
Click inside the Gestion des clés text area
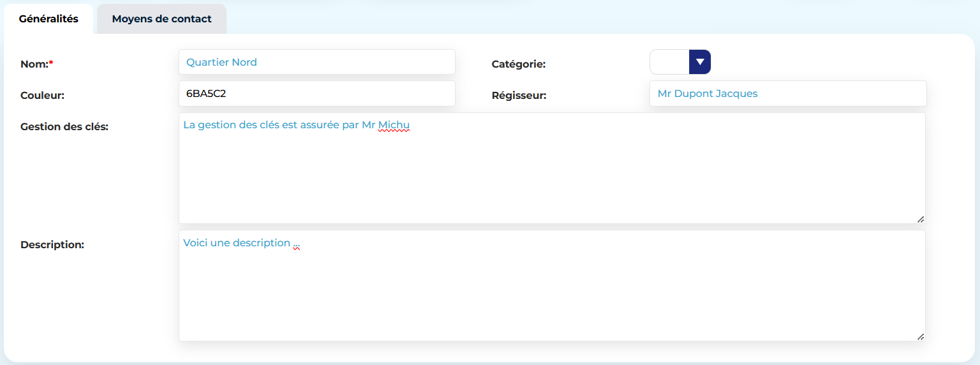551,172
